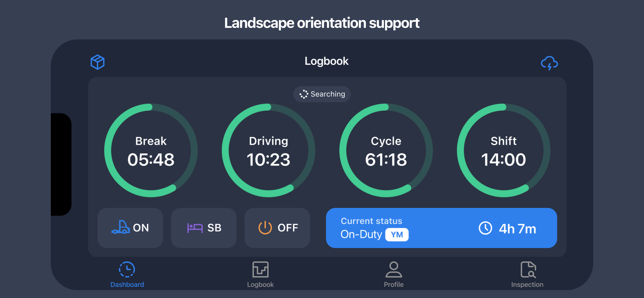Open the Cycle 61:18 timer ring

click(x=386, y=150)
